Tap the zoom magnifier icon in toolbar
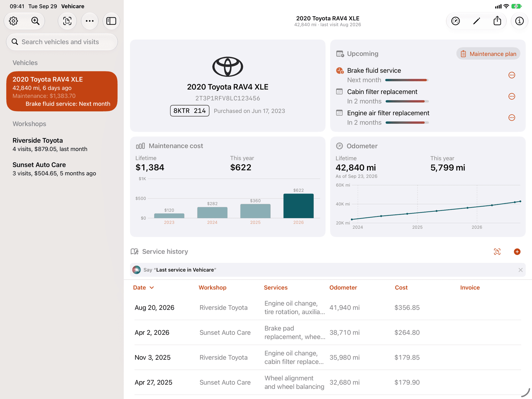The width and height of the screenshot is (532, 399). 35,21
